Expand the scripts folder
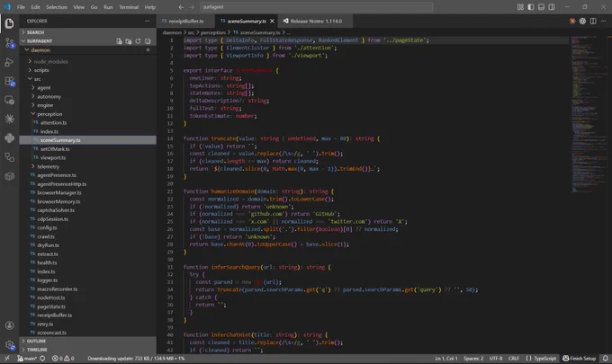The image size is (612, 364). pos(88,70)
